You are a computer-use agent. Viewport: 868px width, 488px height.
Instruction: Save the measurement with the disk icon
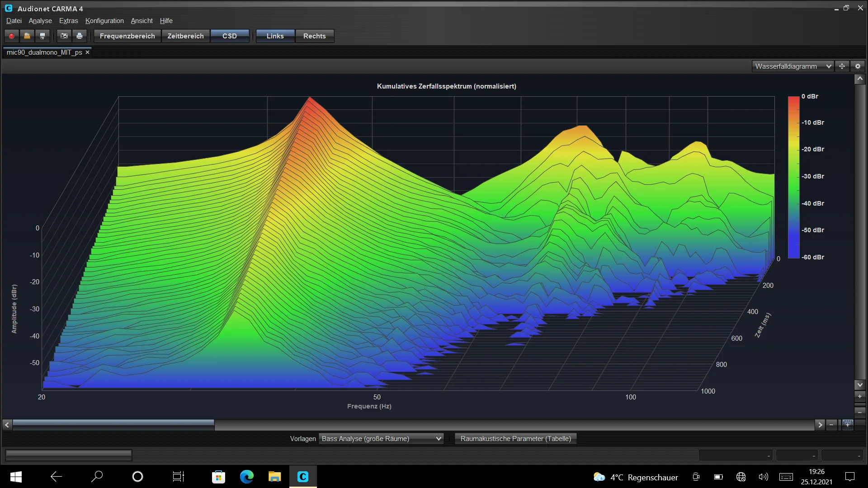(x=42, y=36)
